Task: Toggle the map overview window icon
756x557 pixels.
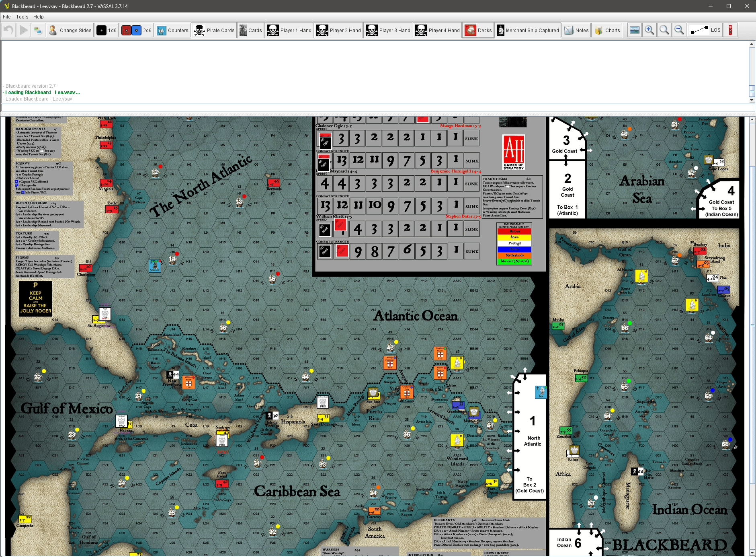Action: click(x=635, y=30)
